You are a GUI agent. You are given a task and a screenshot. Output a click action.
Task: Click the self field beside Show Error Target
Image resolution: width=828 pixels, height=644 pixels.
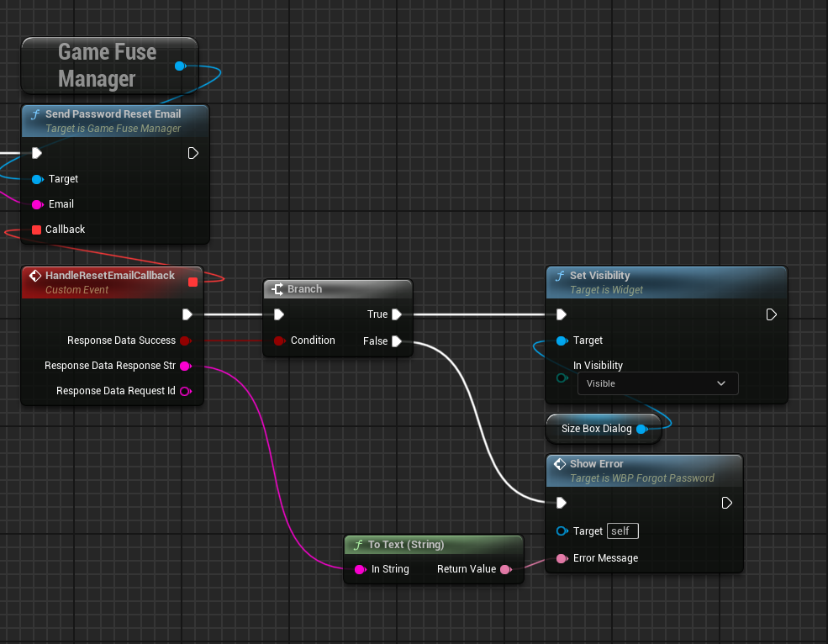point(623,531)
